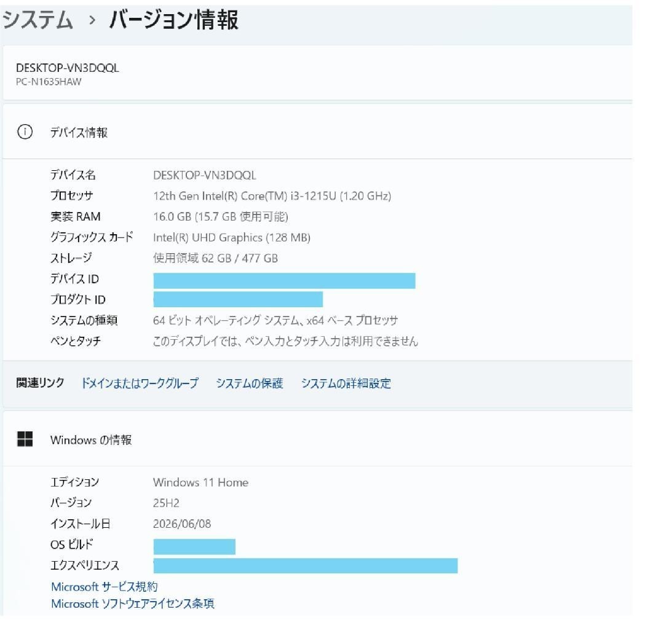Click the インストール日 label

click(80, 524)
